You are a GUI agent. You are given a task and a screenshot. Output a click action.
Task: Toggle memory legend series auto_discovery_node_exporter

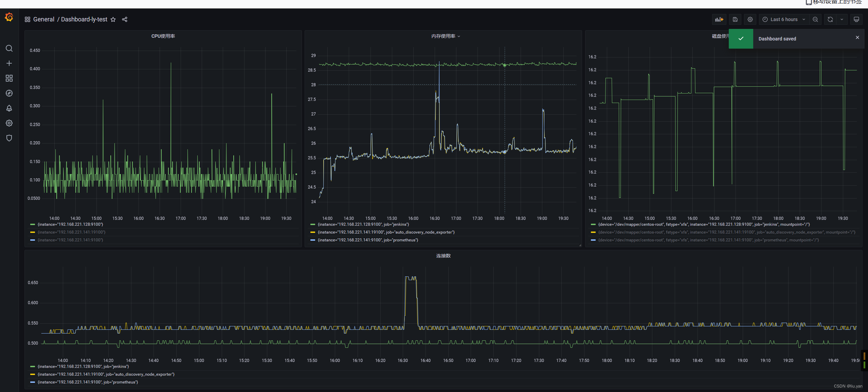[x=386, y=232]
